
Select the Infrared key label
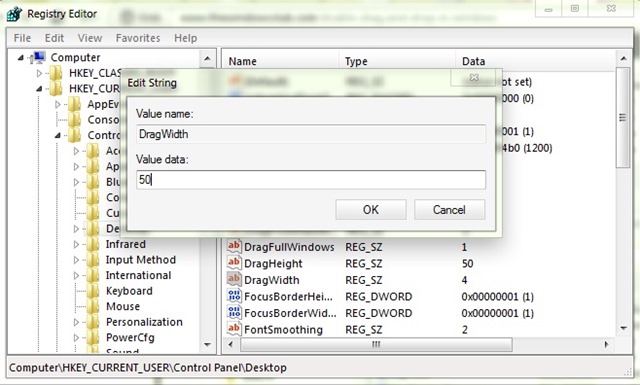[x=126, y=244]
